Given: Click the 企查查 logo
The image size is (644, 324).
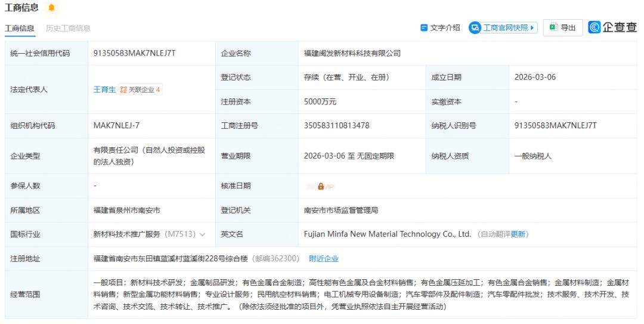Looking at the screenshot, I should coord(612,27).
